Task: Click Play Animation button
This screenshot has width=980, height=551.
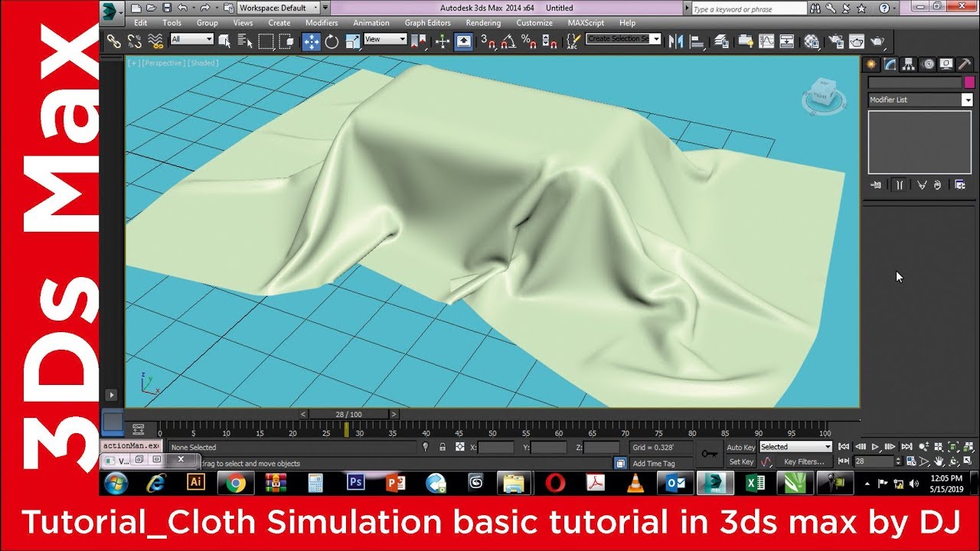Action: 875,447
